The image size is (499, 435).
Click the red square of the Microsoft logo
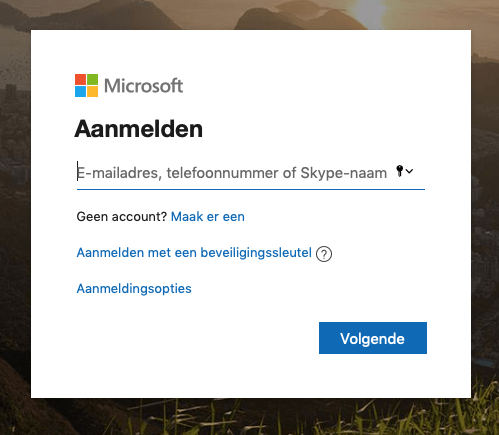point(80,79)
